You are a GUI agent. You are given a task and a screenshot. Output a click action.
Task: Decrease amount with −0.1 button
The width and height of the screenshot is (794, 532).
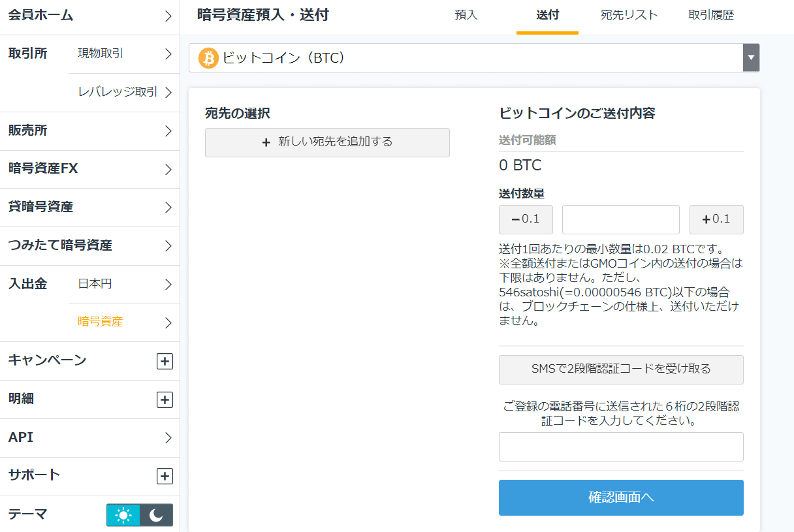click(x=526, y=219)
